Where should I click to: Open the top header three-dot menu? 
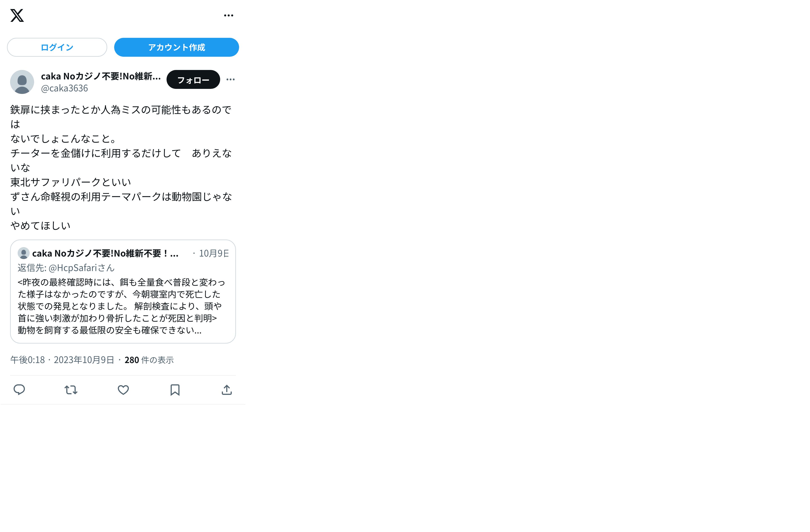coord(229,15)
